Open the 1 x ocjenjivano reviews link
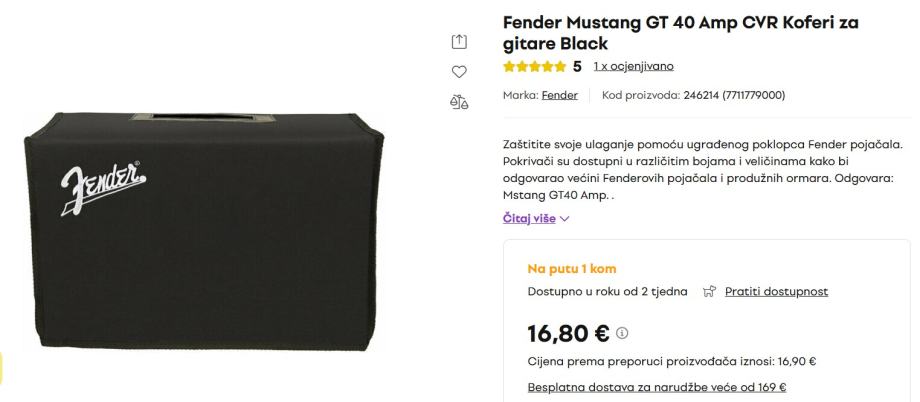The height and width of the screenshot is (402, 920). (x=633, y=66)
